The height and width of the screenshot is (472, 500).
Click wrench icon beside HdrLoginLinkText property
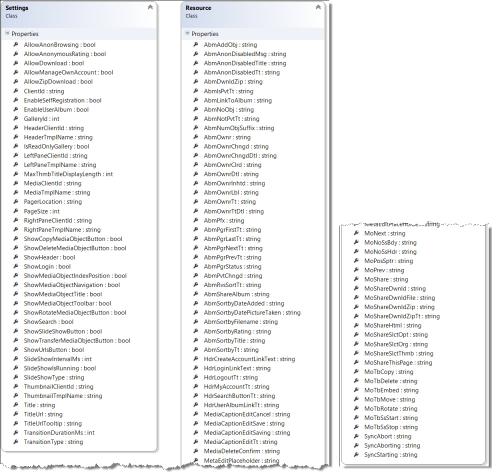(x=196, y=368)
